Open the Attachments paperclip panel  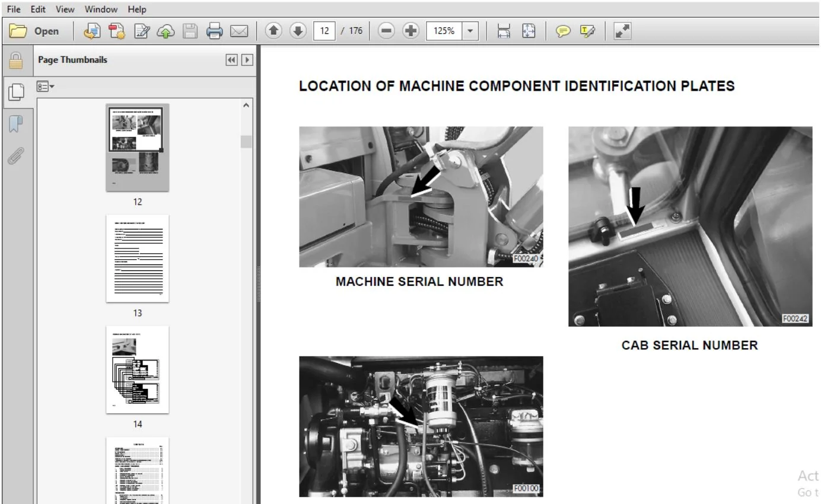click(x=15, y=155)
